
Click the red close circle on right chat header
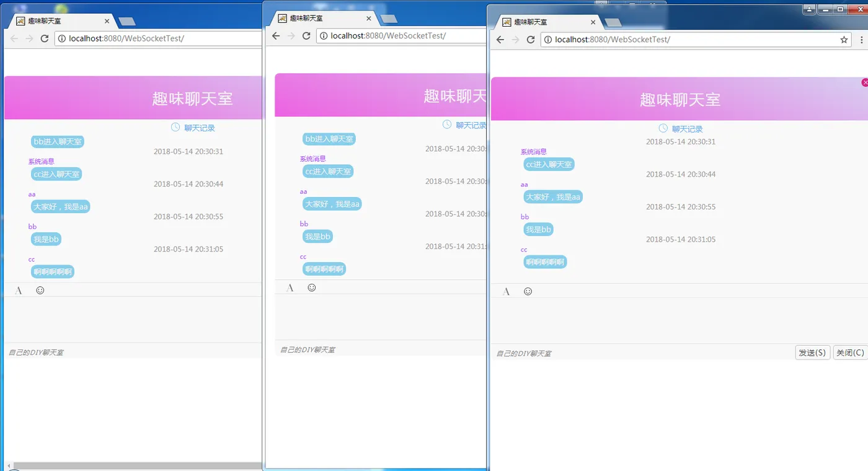[865, 82]
